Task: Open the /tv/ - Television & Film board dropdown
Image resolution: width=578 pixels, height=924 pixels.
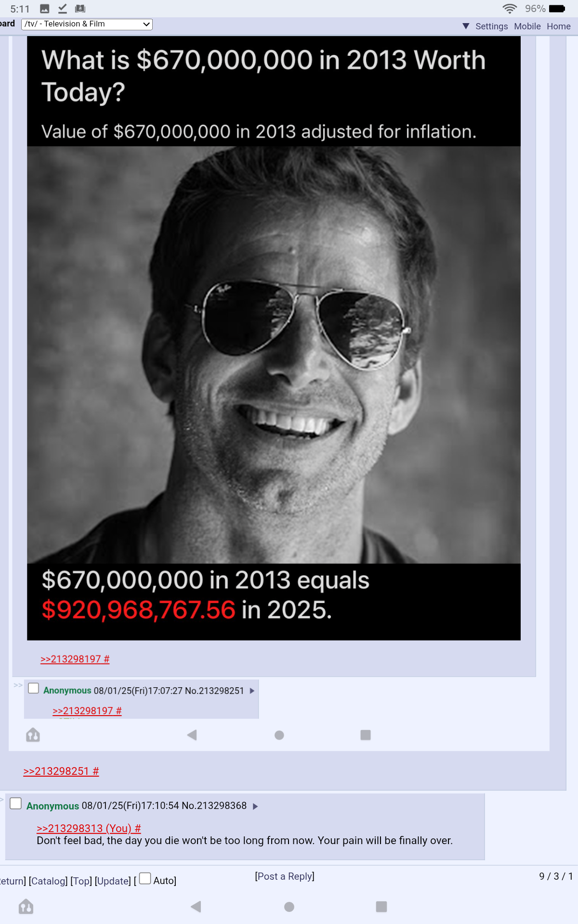Action: tap(87, 24)
